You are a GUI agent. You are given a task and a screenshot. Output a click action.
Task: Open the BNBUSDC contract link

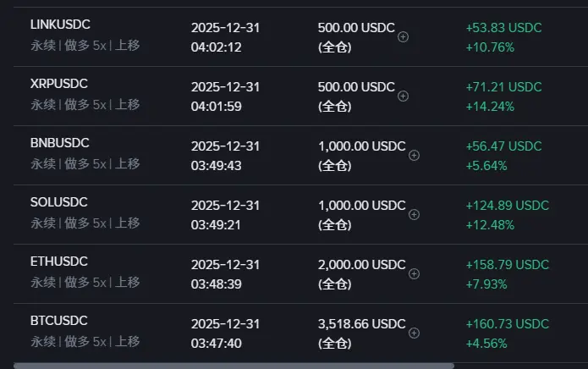coord(59,143)
